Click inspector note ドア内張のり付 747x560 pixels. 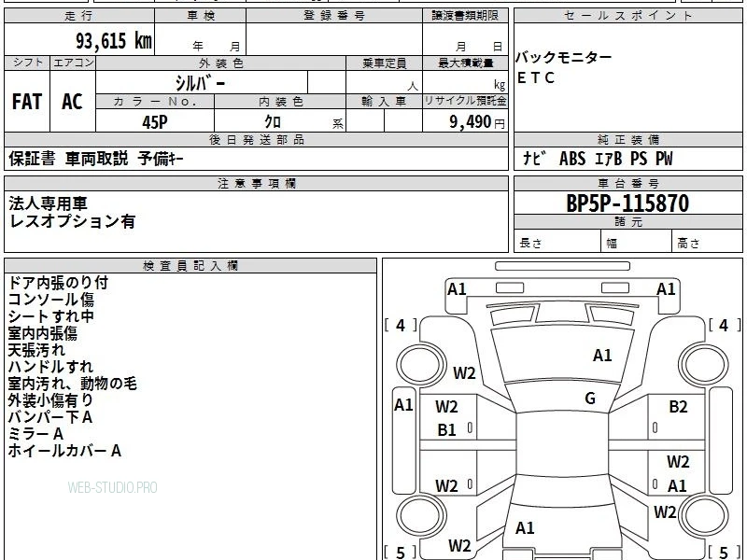(x=58, y=283)
